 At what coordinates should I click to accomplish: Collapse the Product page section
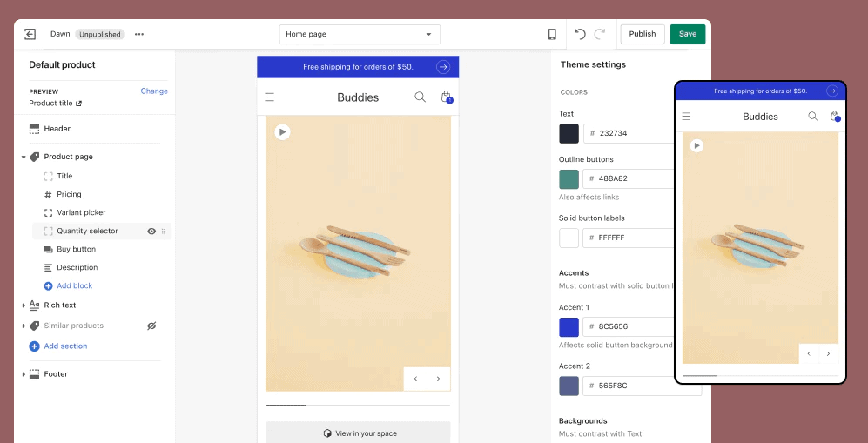tap(24, 158)
